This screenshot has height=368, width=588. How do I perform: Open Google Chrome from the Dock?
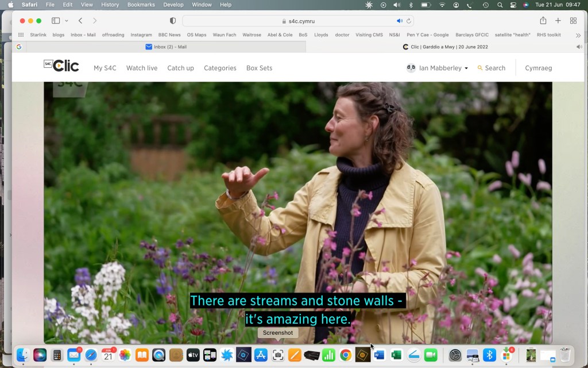tap(345, 355)
